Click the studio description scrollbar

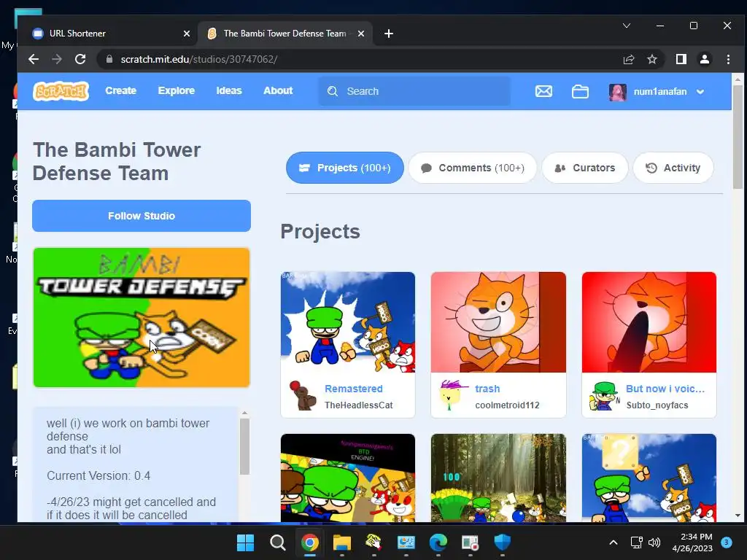click(x=244, y=447)
